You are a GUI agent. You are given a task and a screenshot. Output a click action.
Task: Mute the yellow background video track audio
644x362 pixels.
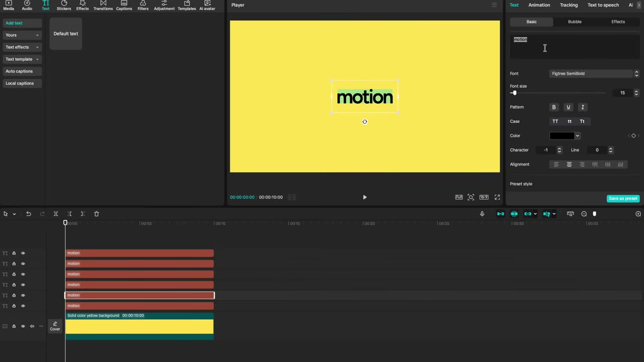32,326
